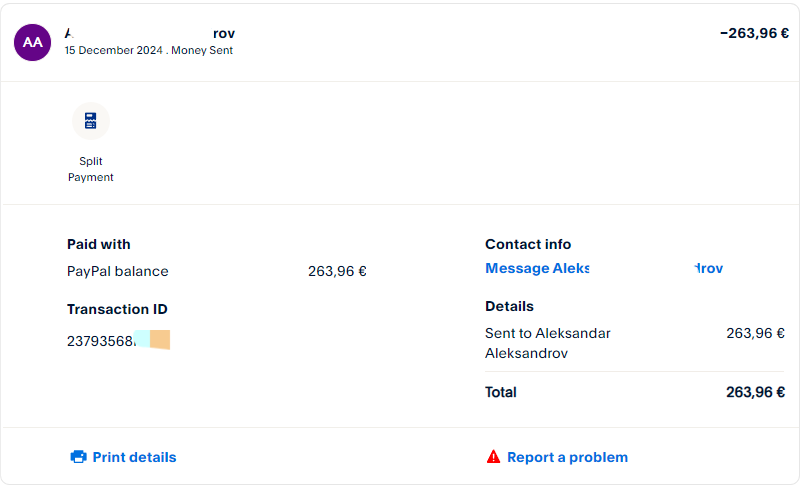Image resolution: width=804 pixels, height=493 pixels.
Task: Click the Sent to Aleksandar Aleksandrov text
Action: click(547, 343)
